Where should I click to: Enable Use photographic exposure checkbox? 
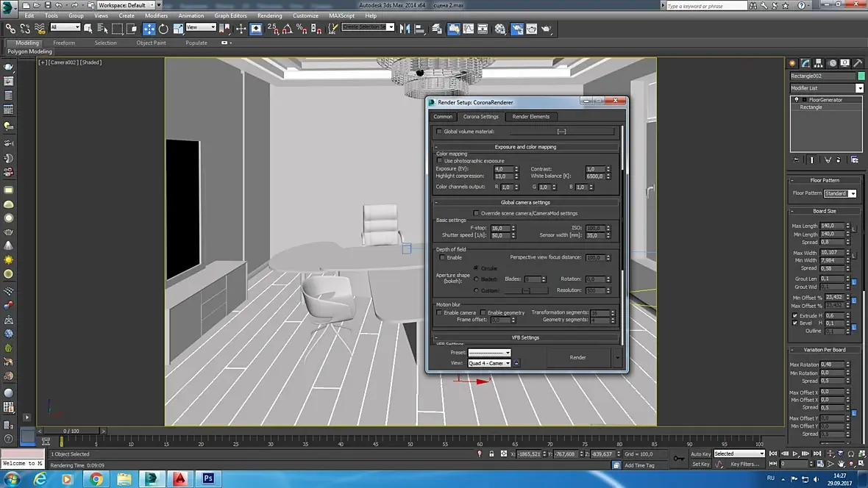440,161
